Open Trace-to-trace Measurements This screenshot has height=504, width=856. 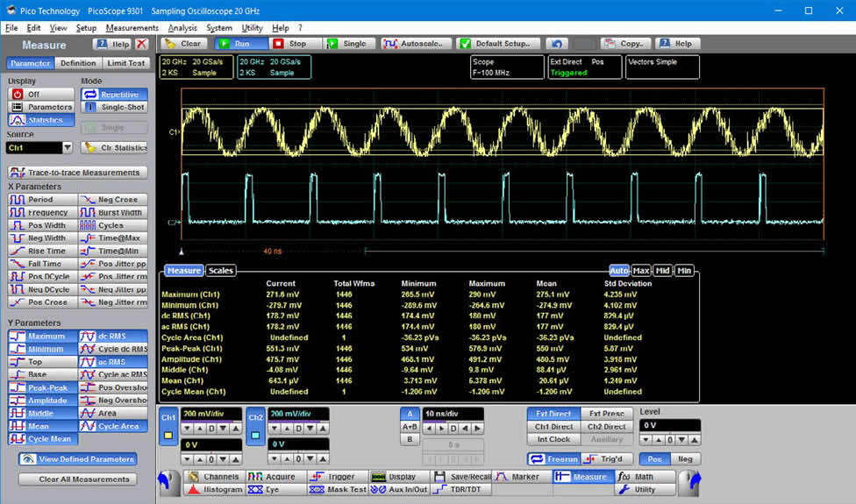[x=77, y=173]
